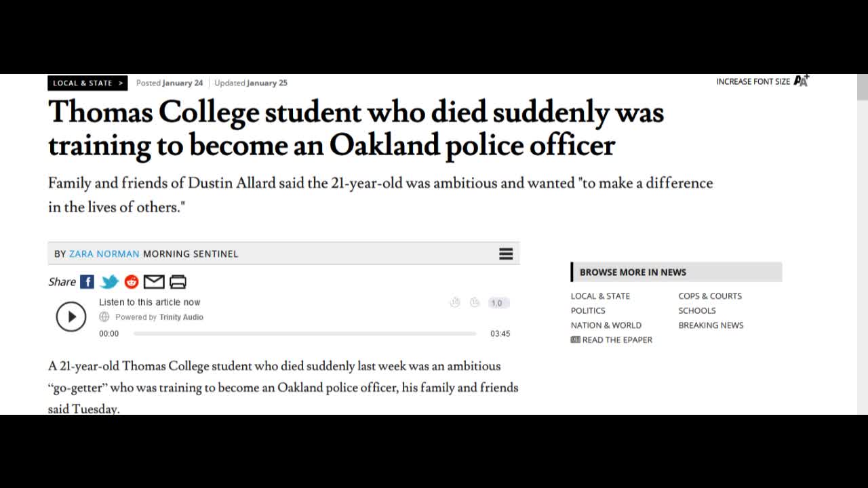Print the article with printer icon

(x=178, y=282)
